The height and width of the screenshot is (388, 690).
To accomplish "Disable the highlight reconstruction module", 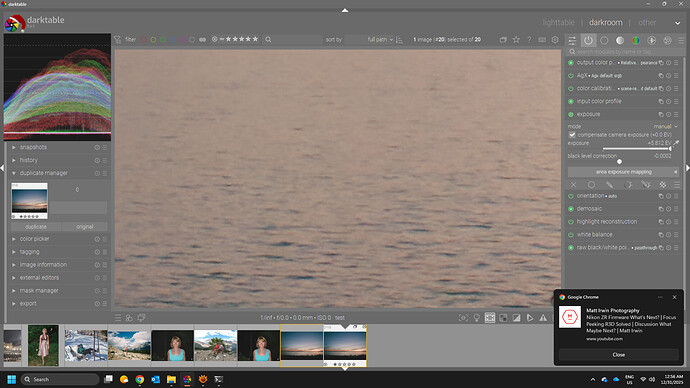I will pos(571,222).
